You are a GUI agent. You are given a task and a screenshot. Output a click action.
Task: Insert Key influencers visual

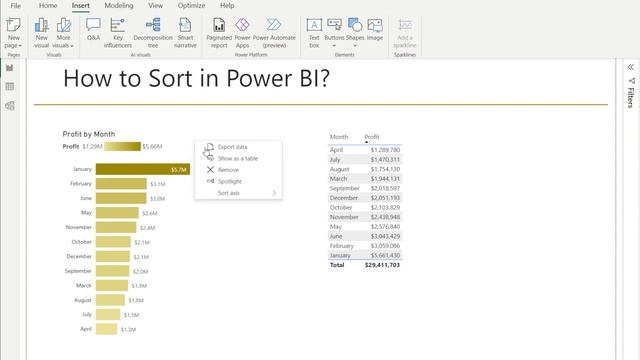pos(118,33)
